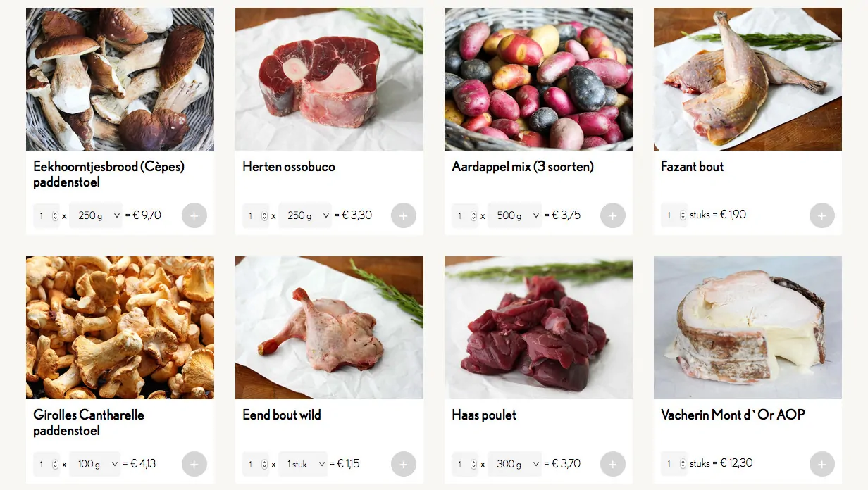Image resolution: width=868 pixels, height=490 pixels.
Task: Open the Vacherin Mont d'Or cheese image
Action: [x=748, y=327]
